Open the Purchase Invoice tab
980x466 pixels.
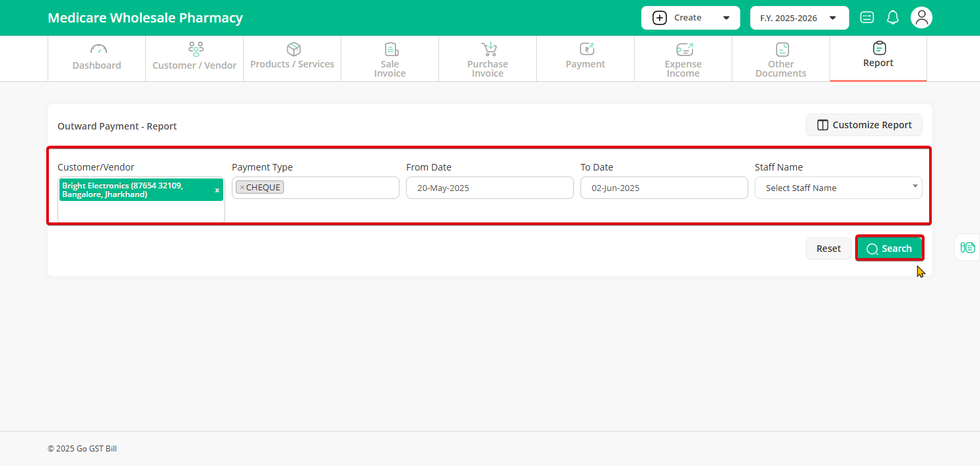pyautogui.click(x=487, y=59)
